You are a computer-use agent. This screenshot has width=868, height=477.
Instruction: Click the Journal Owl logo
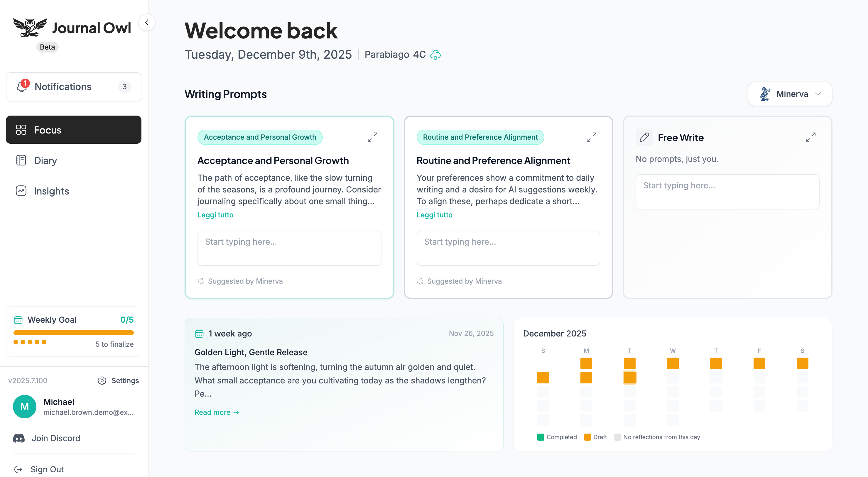[x=30, y=27]
